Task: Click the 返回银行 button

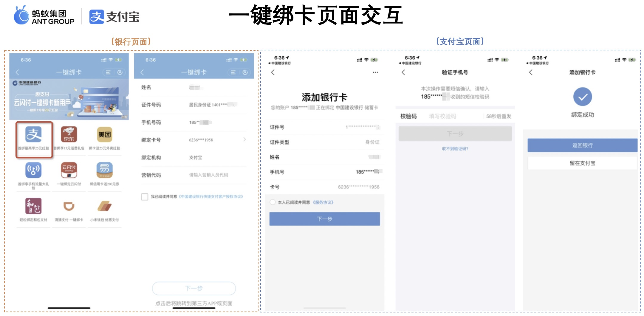Action: 582,145
